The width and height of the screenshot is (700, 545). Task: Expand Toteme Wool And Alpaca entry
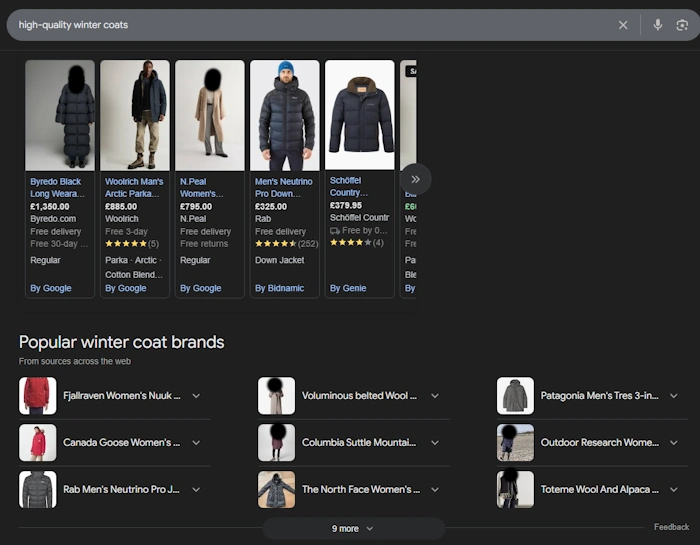674,490
